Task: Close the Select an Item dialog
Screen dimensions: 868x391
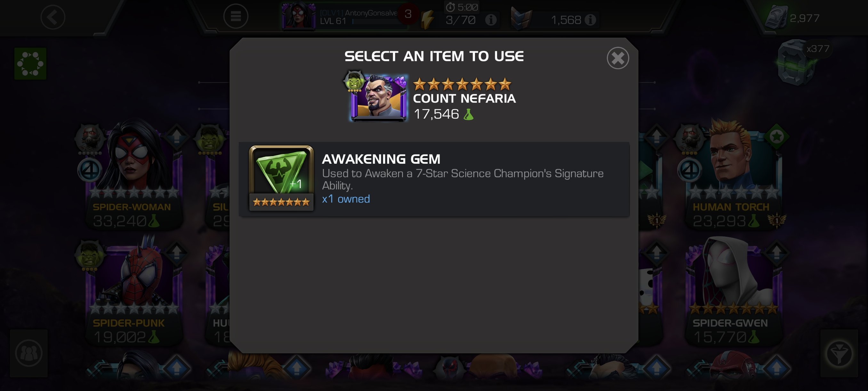Action: click(x=618, y=58)
